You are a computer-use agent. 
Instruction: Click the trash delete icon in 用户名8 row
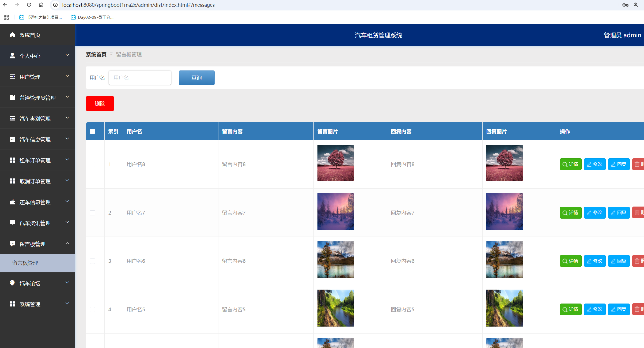[637, 164]
